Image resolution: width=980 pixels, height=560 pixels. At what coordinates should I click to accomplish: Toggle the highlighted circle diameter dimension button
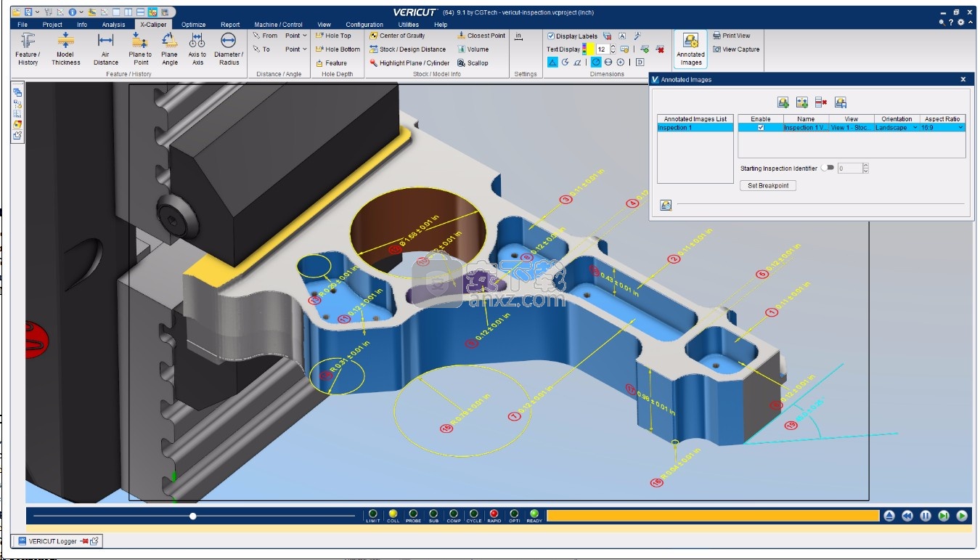(595, 62)
